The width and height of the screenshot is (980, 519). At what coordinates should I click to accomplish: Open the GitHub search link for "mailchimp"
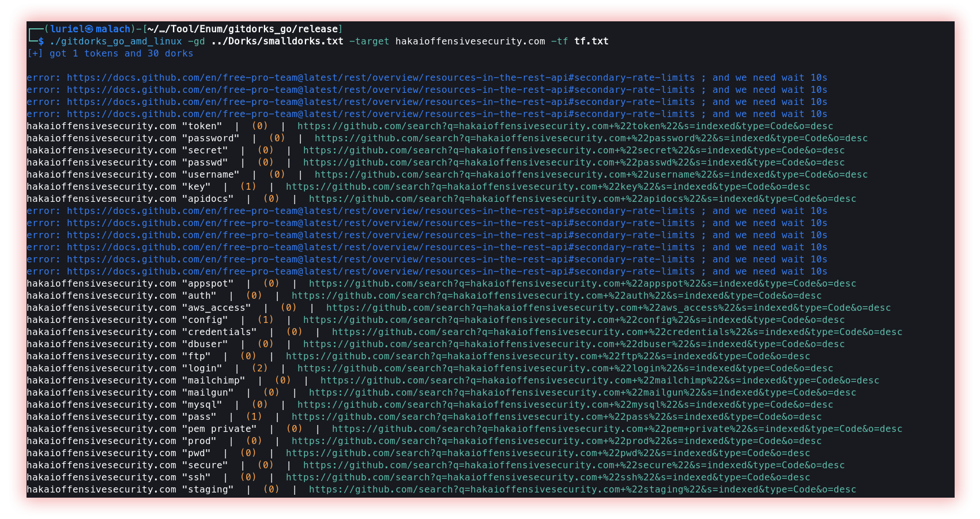[600, 381]
